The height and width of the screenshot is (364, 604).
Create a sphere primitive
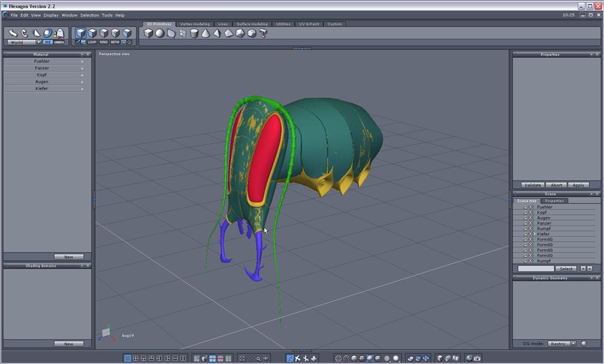click(x=160, y=34)
